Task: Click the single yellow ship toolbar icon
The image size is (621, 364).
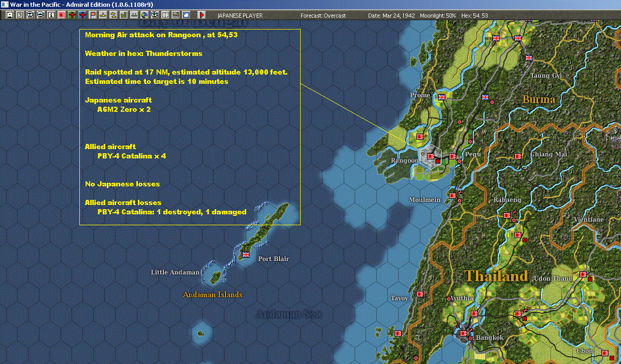Action: 103,15
